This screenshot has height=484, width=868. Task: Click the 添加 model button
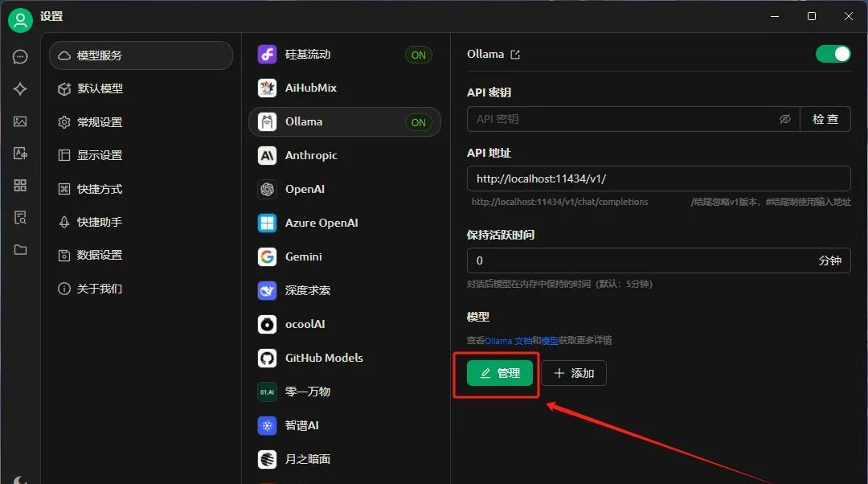(574, 373)
